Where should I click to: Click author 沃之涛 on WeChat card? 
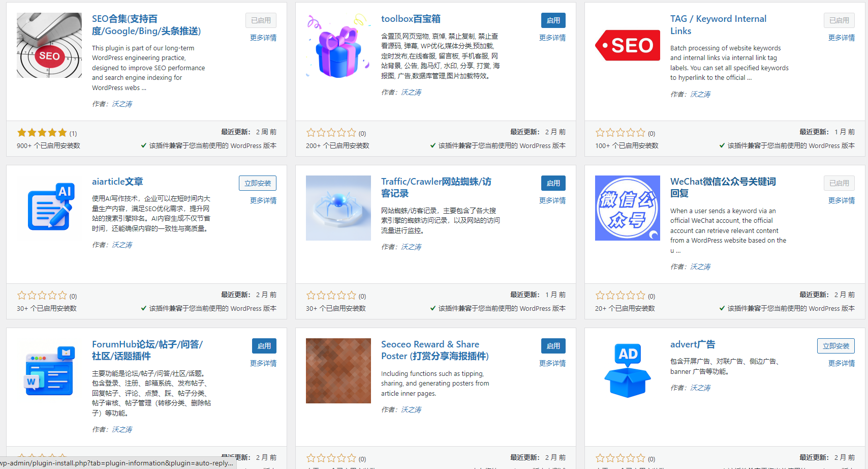point(700,267)
